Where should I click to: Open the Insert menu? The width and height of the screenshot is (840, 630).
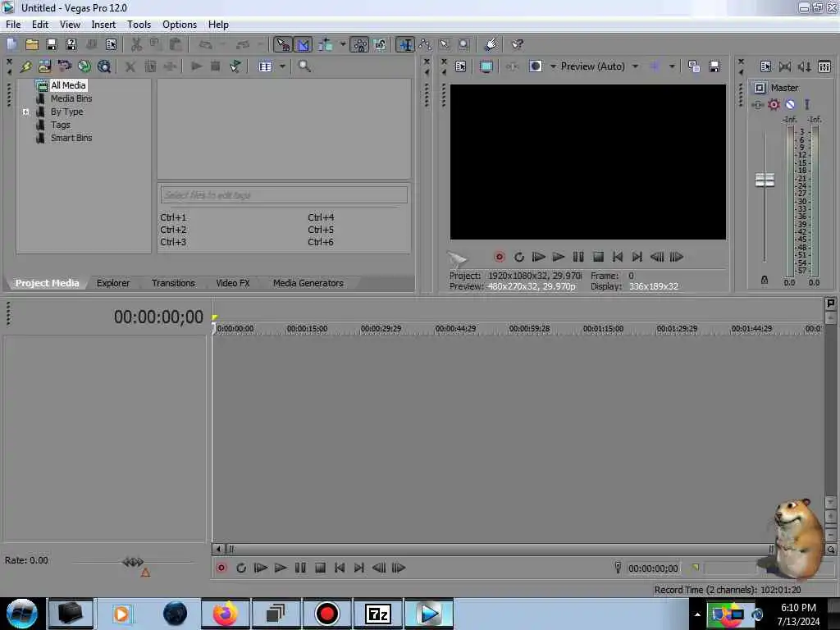point(103,25)
